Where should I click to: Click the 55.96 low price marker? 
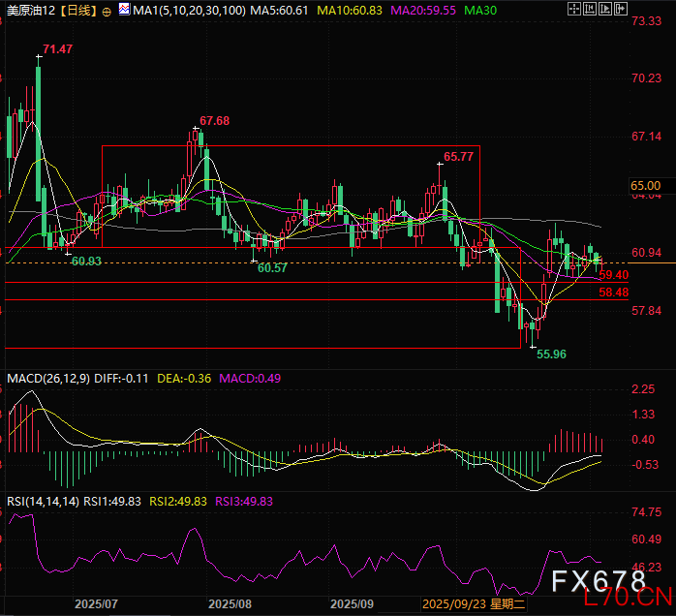coord(552,354)
